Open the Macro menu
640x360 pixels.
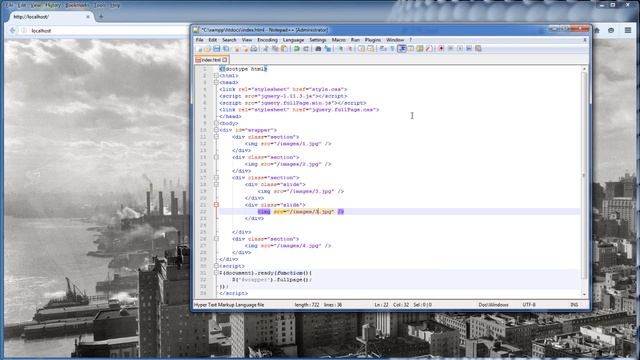coord(338,40)
